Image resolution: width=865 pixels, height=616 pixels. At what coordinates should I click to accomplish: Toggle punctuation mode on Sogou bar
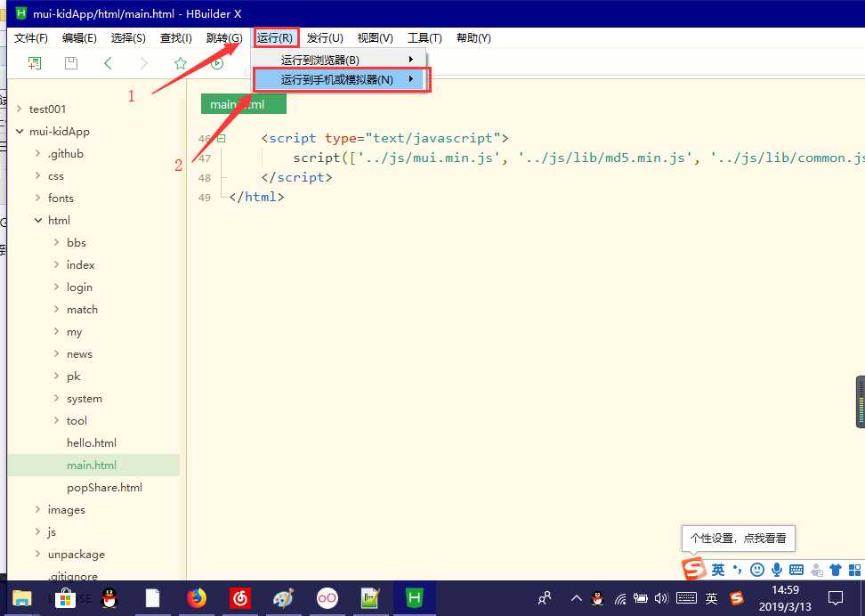click(738, 570)
